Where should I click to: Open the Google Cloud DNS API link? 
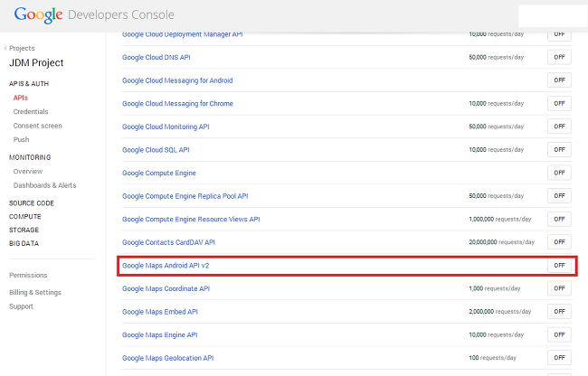(x=156, y=57)
